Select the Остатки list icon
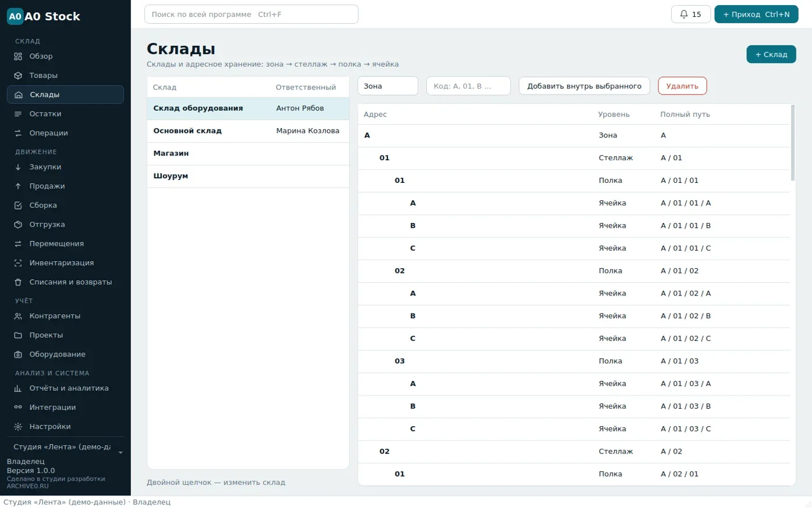This screenshot has height=508, width=812. pos(18,114)
